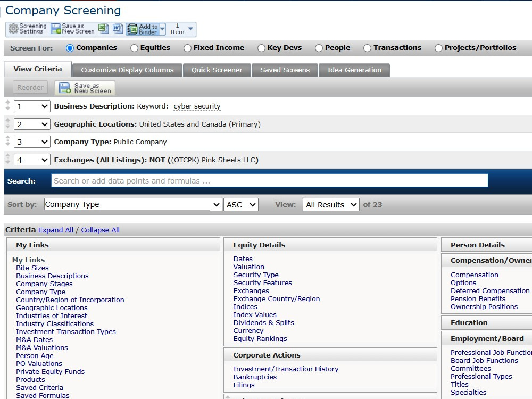This screenshot has height=399, width=532.
Task: Open the Saved Screens tab
Action: (x=285, y=70)
